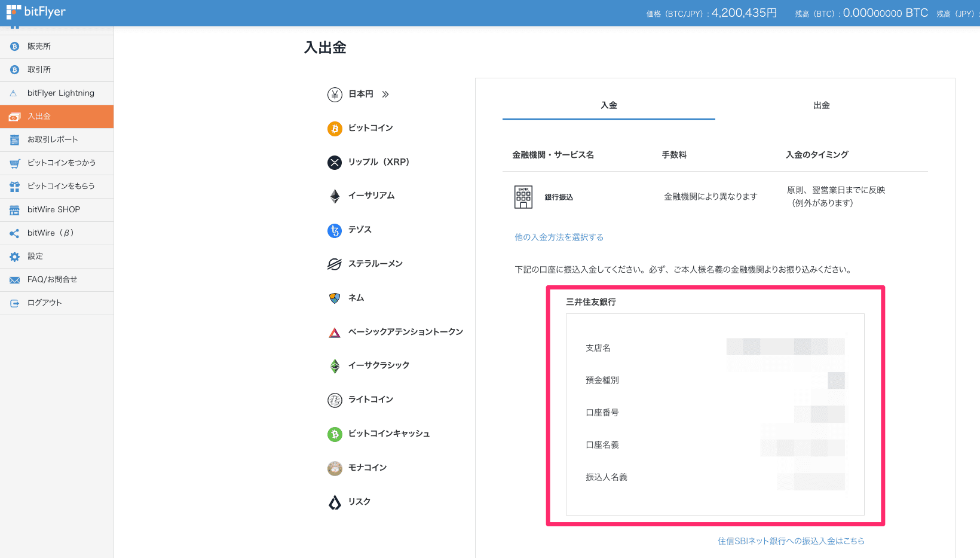Click the BTC/JPY price 4,200,435円
The image size is (980, 558).
(744, 13)
